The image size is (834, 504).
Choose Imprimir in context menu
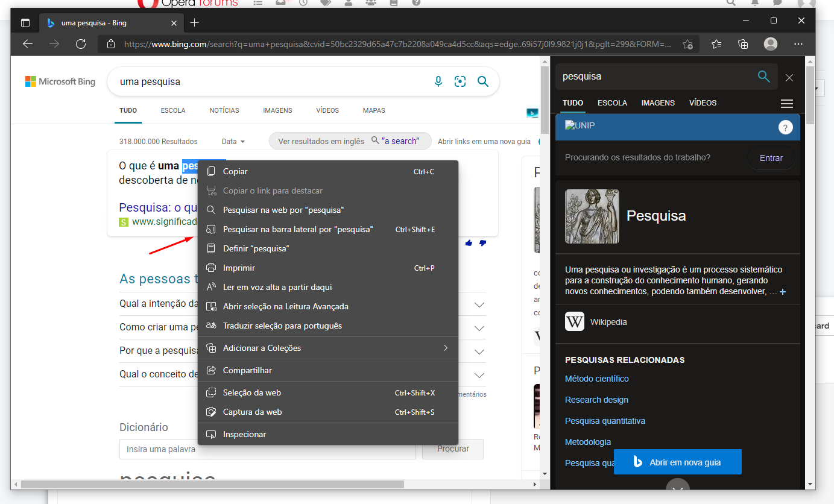[328, 268]
